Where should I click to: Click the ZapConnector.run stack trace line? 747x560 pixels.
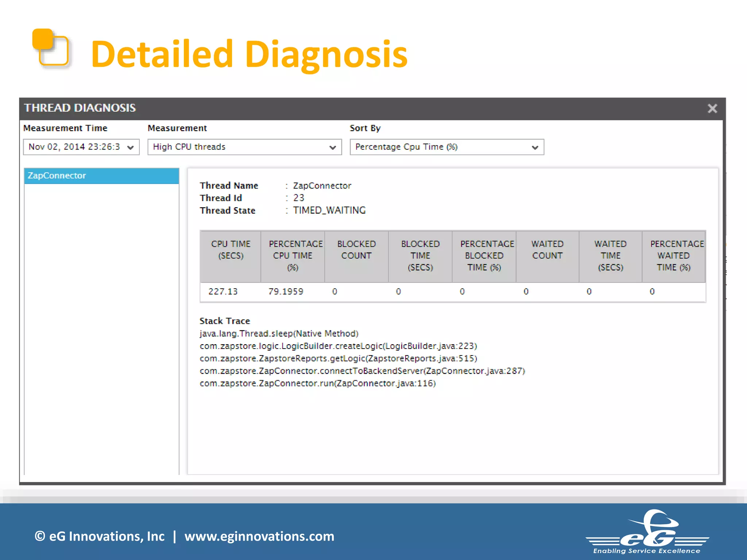318,384
